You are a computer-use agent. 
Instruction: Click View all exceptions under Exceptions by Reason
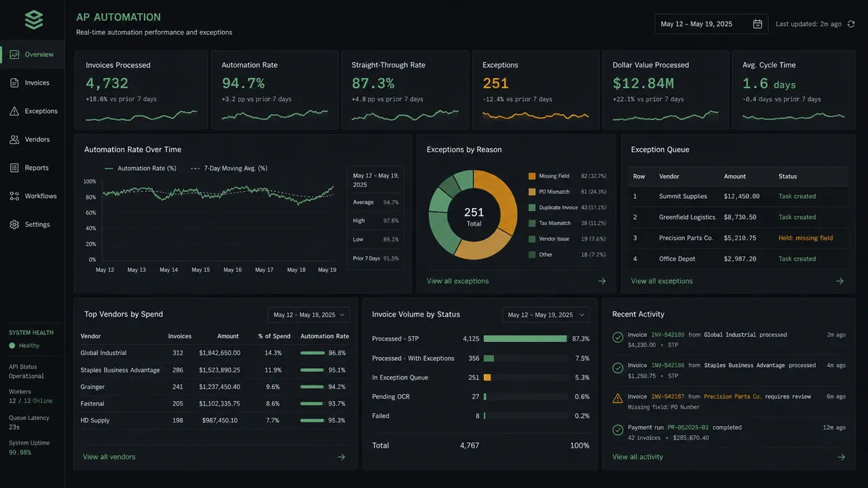(458, 281)
